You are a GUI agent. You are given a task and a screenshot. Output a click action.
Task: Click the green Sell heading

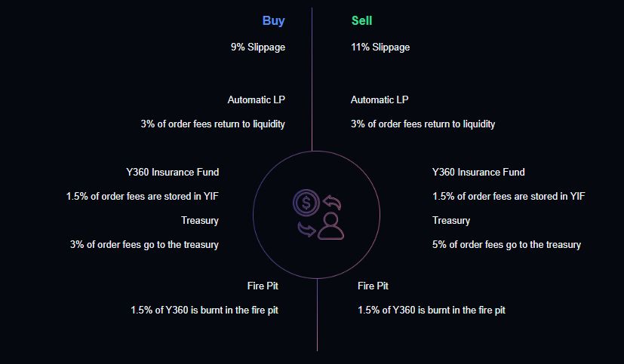pyautogui.click(x=361, y=20)
